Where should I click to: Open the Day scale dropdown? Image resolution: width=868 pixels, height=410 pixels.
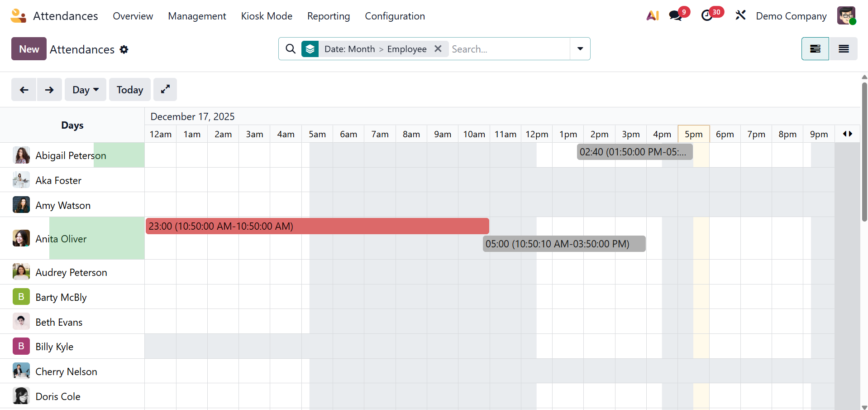86,90
